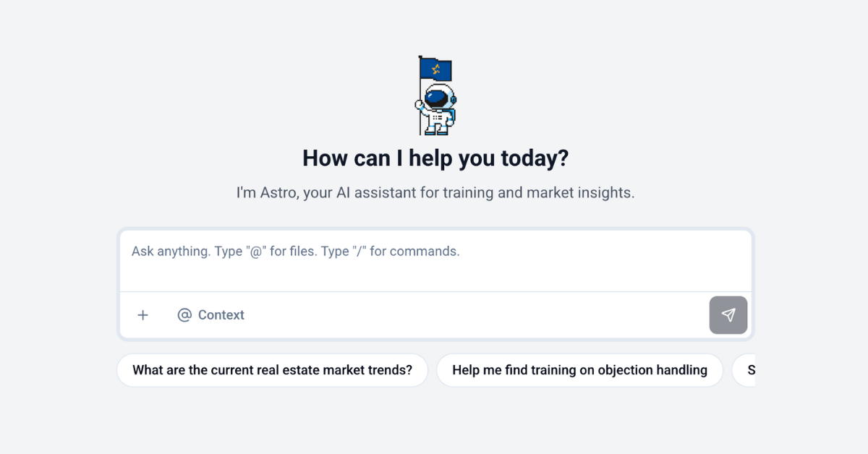
Task: Click the 'How can I help you today?' heading
Action: tap(434, 158)
